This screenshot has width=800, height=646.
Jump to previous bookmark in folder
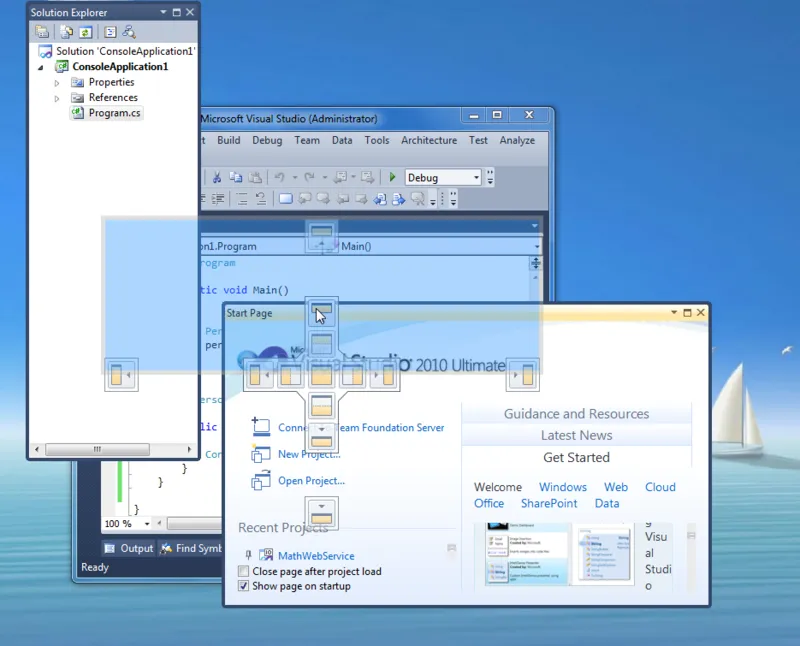[x=343, y=198]
